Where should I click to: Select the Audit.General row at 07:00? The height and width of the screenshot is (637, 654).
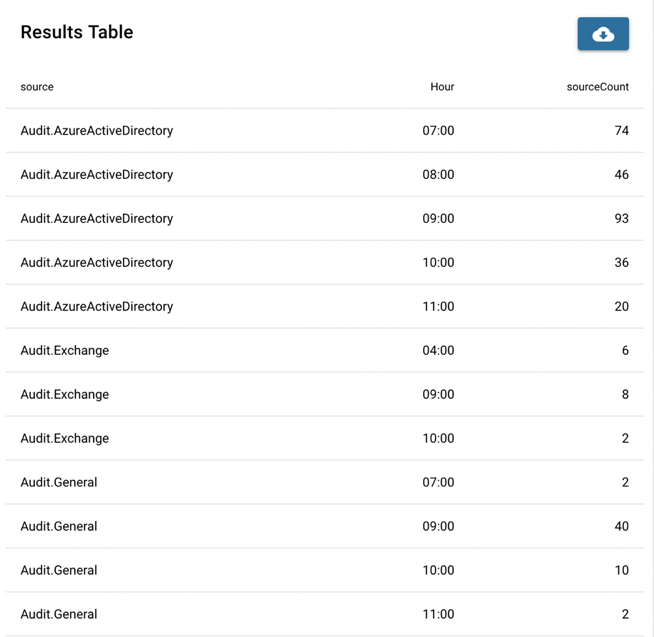point(324,482)
